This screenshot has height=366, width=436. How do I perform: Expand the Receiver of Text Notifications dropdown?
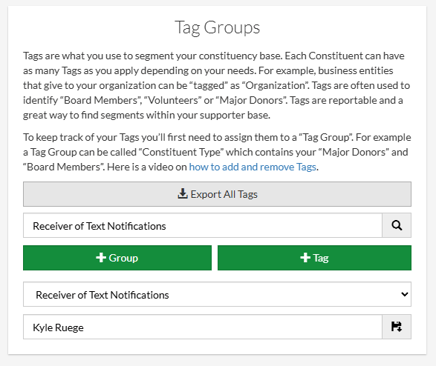click(x=217, y=295)
